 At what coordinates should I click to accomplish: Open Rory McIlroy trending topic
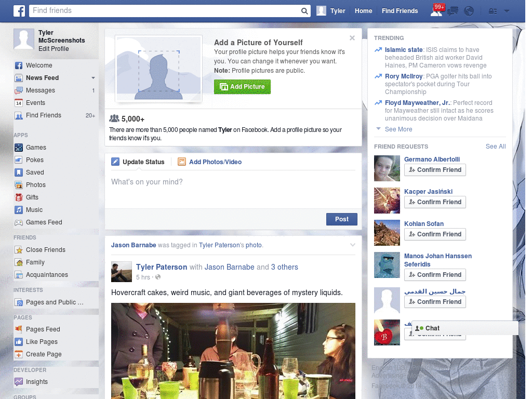pyautogui.click(x=404, y=76)
